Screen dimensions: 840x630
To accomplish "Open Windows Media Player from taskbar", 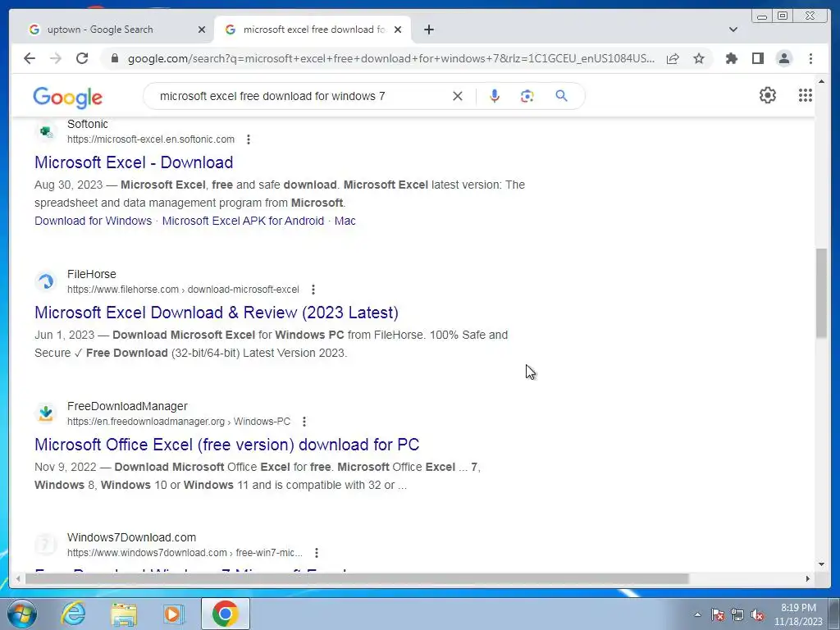I will click(x=173, y=614).
